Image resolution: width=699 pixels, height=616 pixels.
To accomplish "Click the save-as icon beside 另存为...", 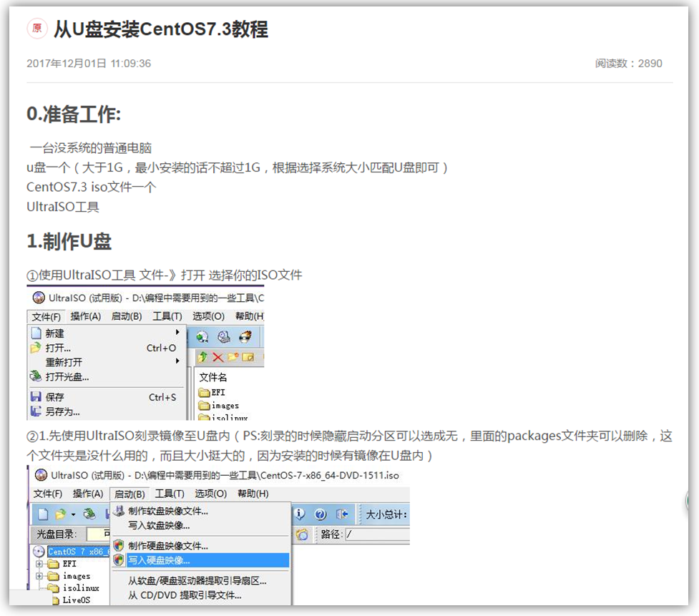I will pos(36,411).
